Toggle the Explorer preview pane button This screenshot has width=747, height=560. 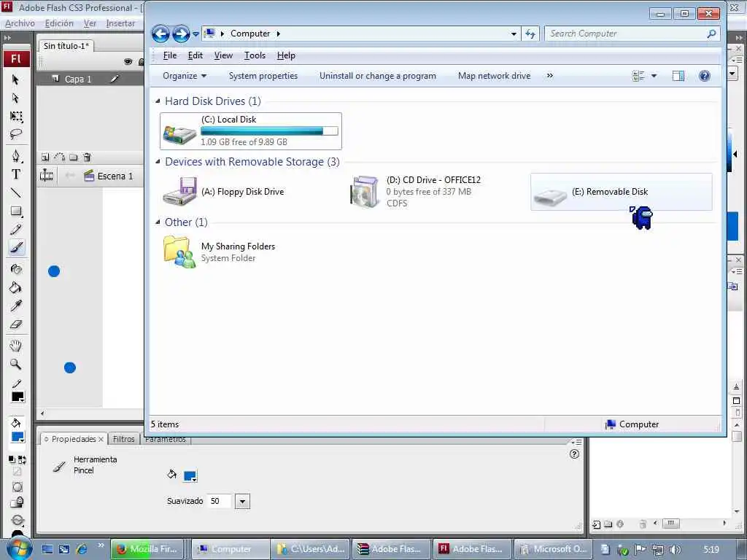click(678, 76)
